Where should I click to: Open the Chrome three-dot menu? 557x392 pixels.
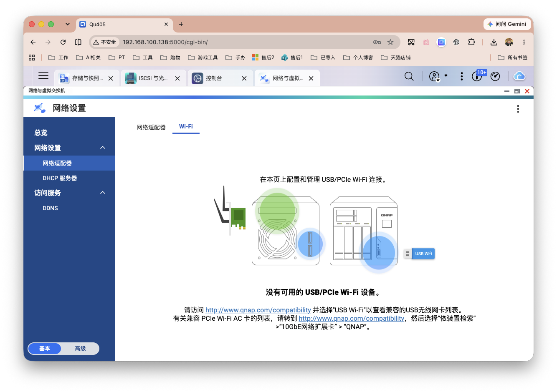click(x=524, y=42)
